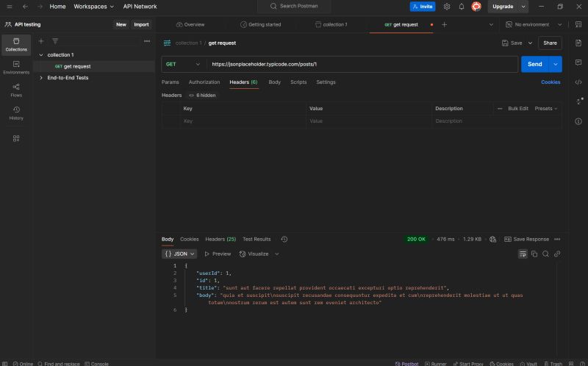This screenshot has width=588, height=366.
Task: Toggle the 6 hidden headers visibility
Action: [x=202, y=96]
